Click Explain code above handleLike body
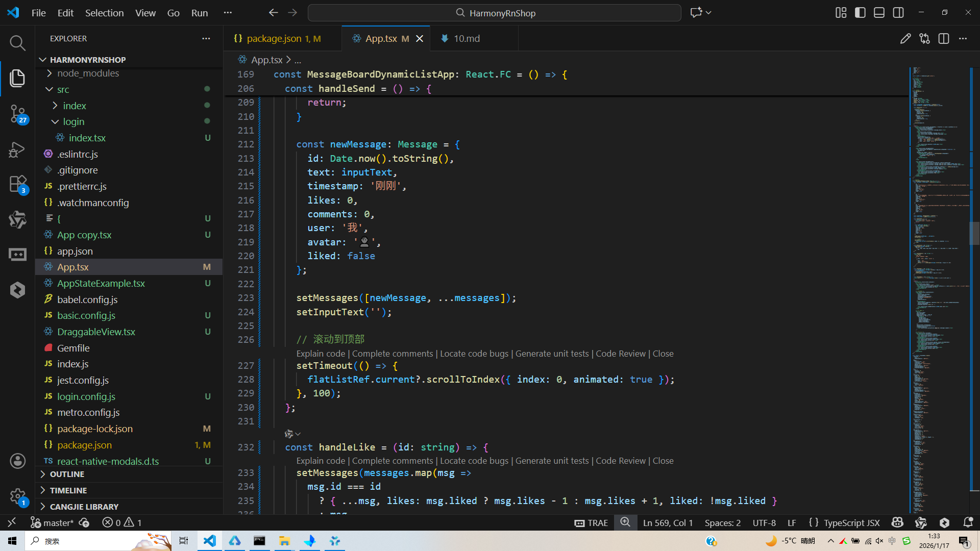 click(x=321, y=461)
